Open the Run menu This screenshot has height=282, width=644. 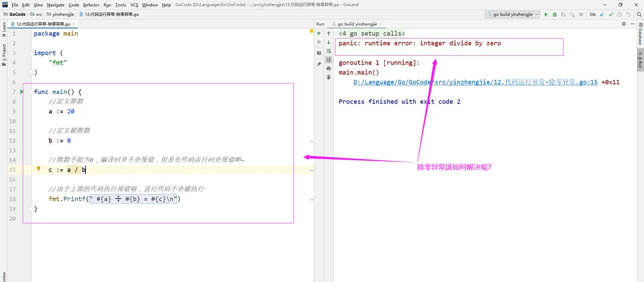tap(107, 5)
